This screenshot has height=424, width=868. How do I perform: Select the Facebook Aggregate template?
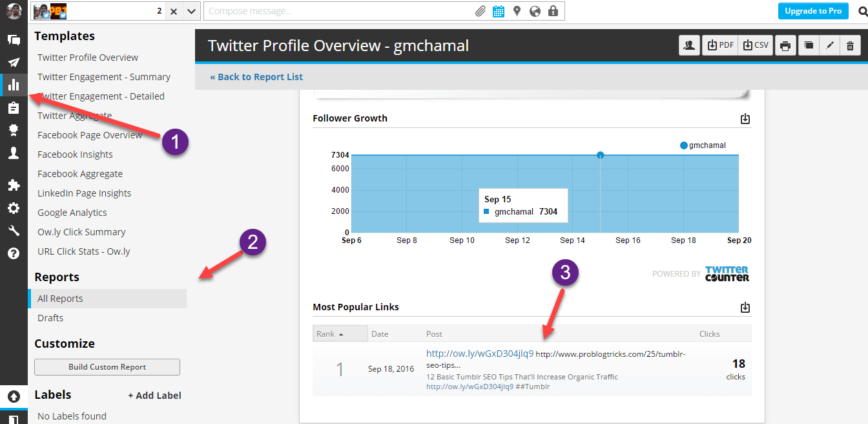(x=80, y=174)
